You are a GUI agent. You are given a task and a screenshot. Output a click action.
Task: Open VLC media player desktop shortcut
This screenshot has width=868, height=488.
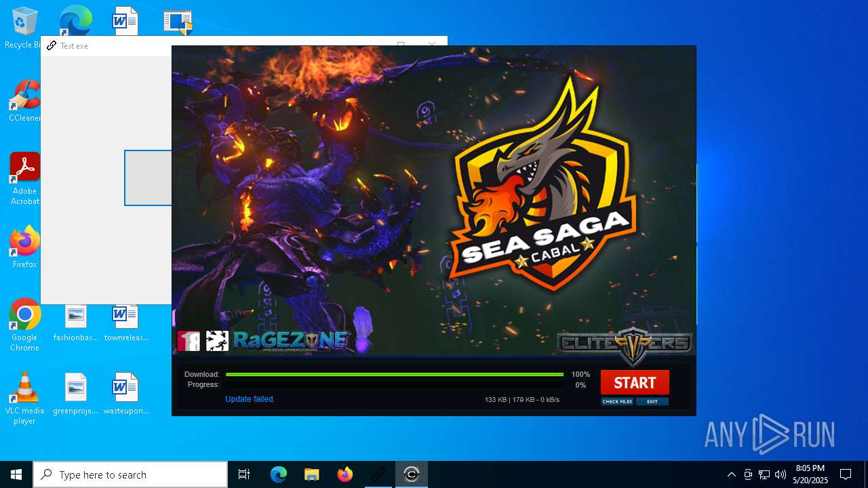24,399
